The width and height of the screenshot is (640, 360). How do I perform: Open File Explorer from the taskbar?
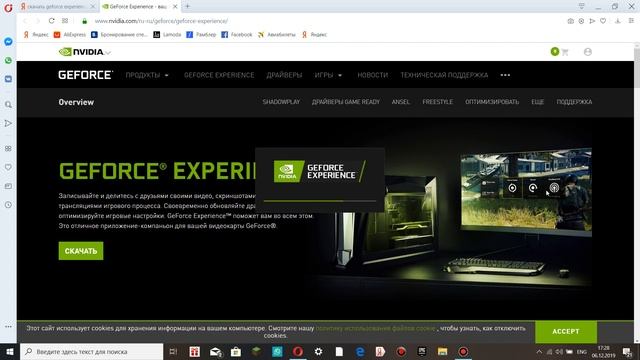[442, 351]
